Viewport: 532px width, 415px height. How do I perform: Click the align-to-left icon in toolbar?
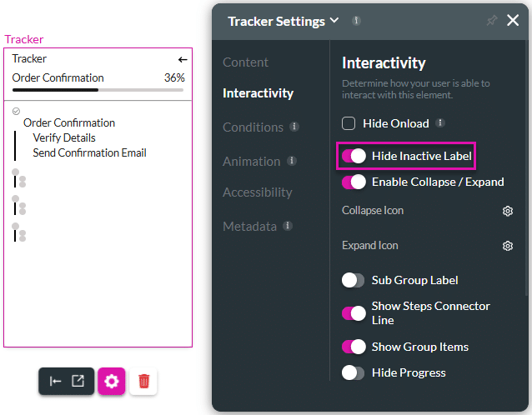tap(55, 381)
